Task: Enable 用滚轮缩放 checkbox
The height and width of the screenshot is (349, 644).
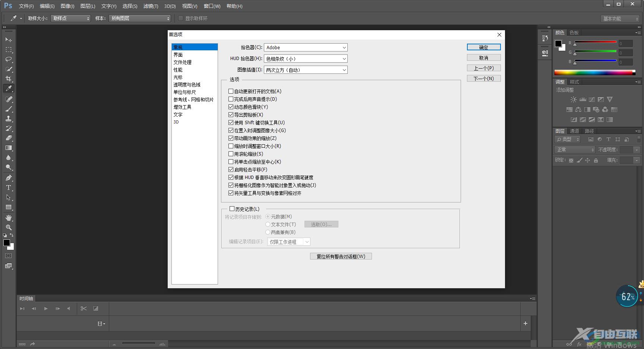Action: click(231, 154)
